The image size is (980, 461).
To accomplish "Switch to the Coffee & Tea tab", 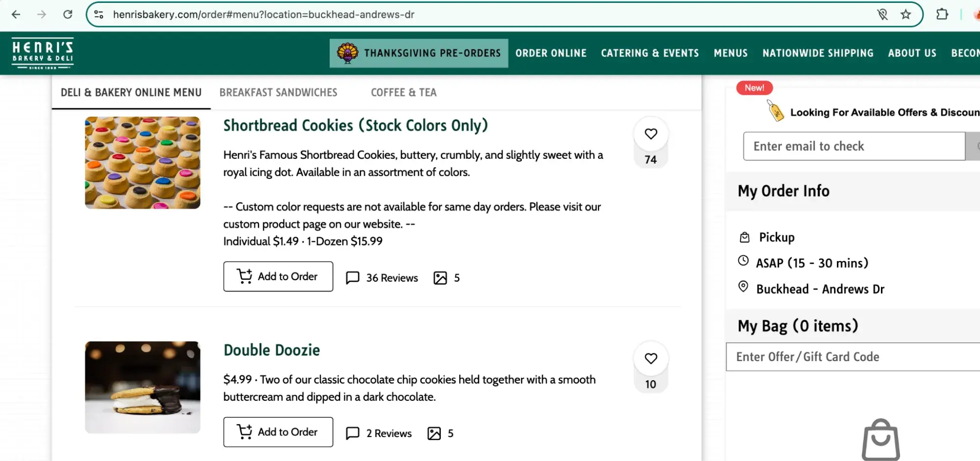I will pyautogui.click(x=403, y=93).
